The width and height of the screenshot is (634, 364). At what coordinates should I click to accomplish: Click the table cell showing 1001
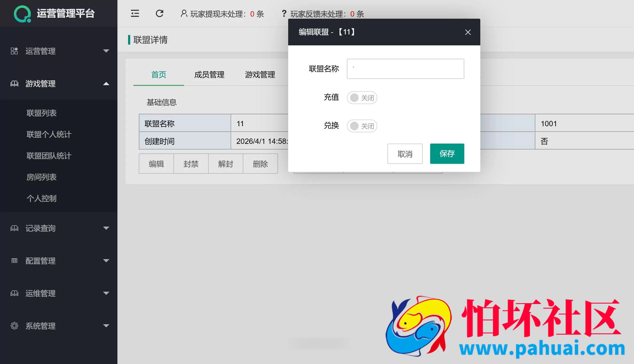click(584, 123)
